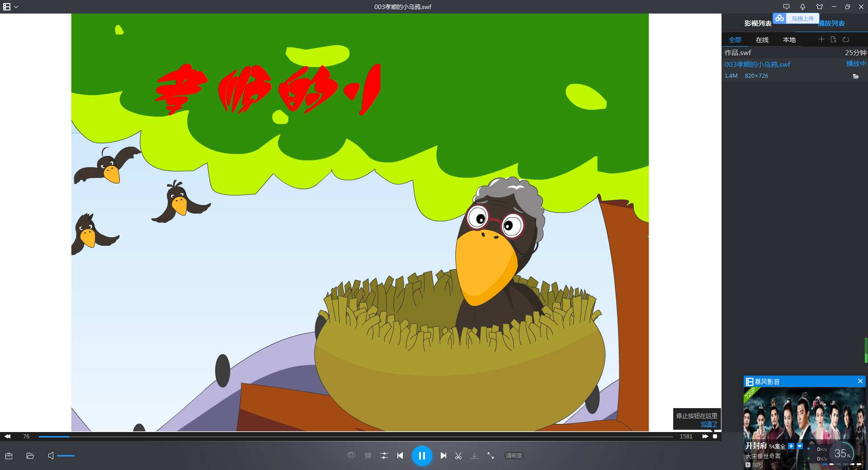Toggle the eye-protection eye icon

point(351,455)
